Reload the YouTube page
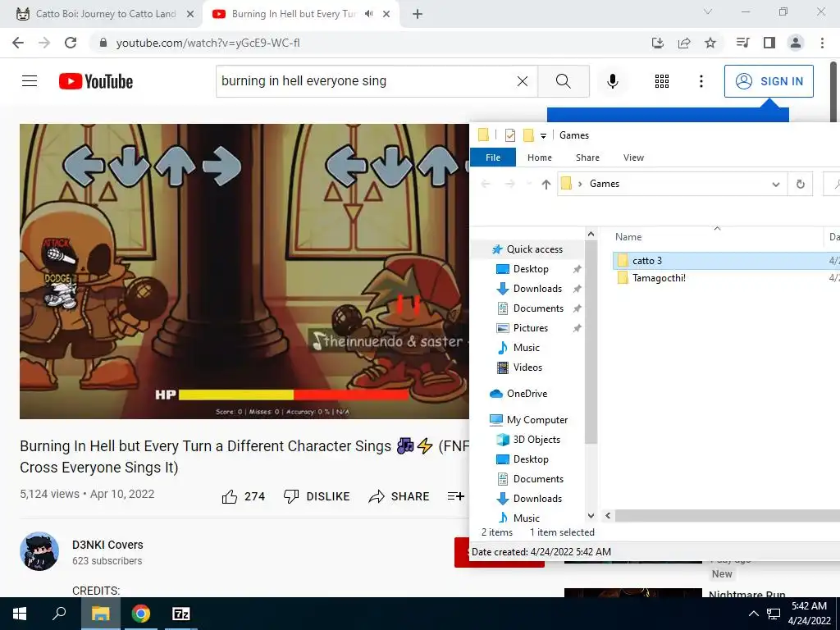Screen dimensions: 840x630 (71, 43)
